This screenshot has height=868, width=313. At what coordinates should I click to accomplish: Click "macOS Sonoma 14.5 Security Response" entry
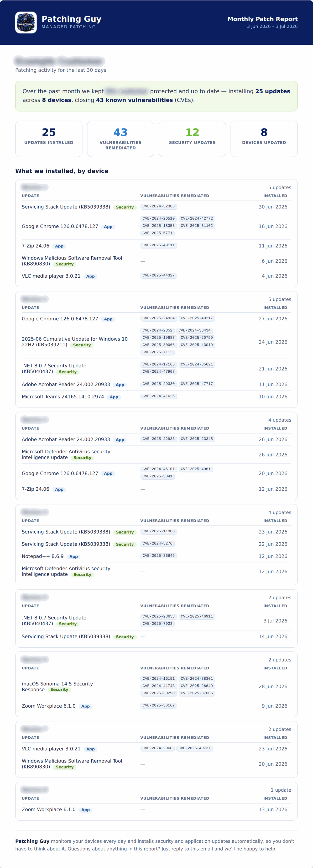tap(57, 687)
